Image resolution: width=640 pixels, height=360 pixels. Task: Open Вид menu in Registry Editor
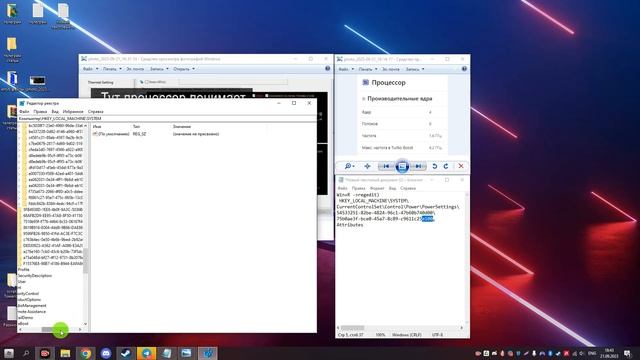point(55,111)
